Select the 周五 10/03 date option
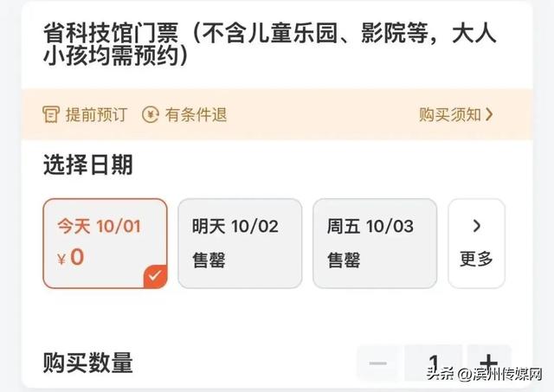 click(375, 243)
